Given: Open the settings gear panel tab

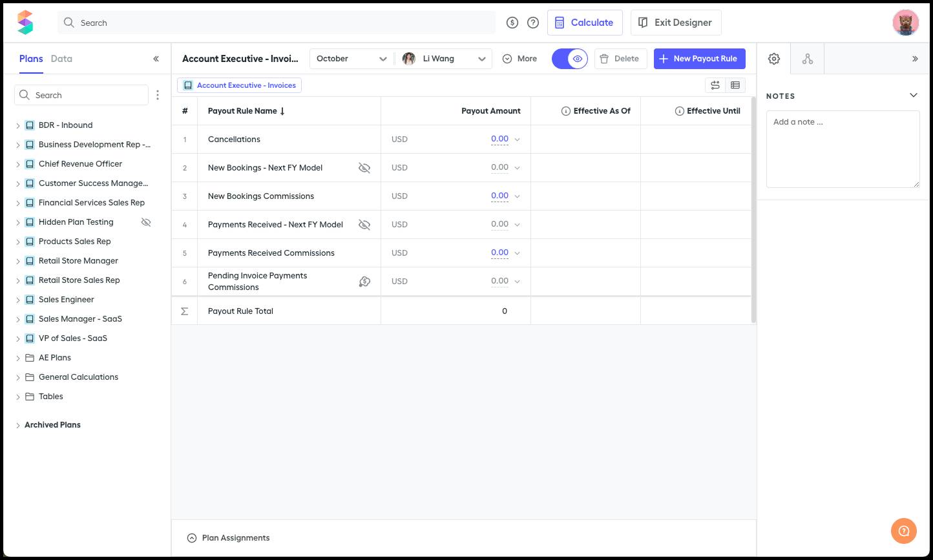Looking at the screenshot, I should pos(774,59).
